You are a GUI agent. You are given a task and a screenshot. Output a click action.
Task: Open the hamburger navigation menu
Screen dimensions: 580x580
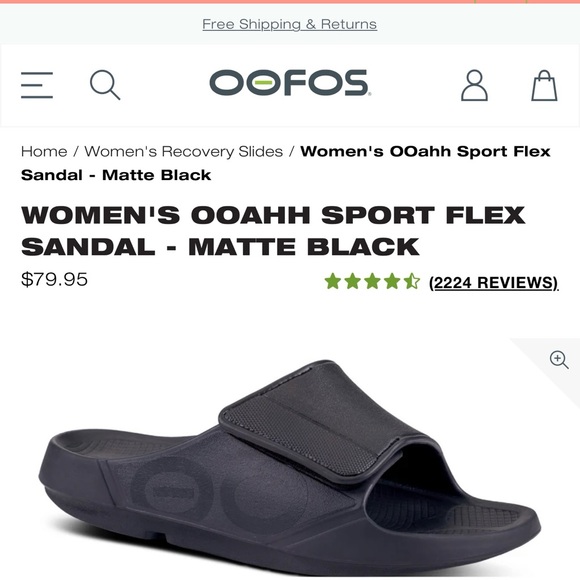(x=37, y=85)
